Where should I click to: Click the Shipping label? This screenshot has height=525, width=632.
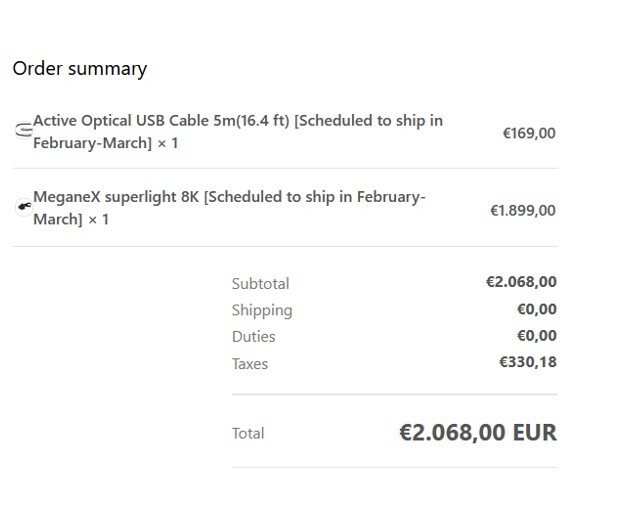point(262,310)
